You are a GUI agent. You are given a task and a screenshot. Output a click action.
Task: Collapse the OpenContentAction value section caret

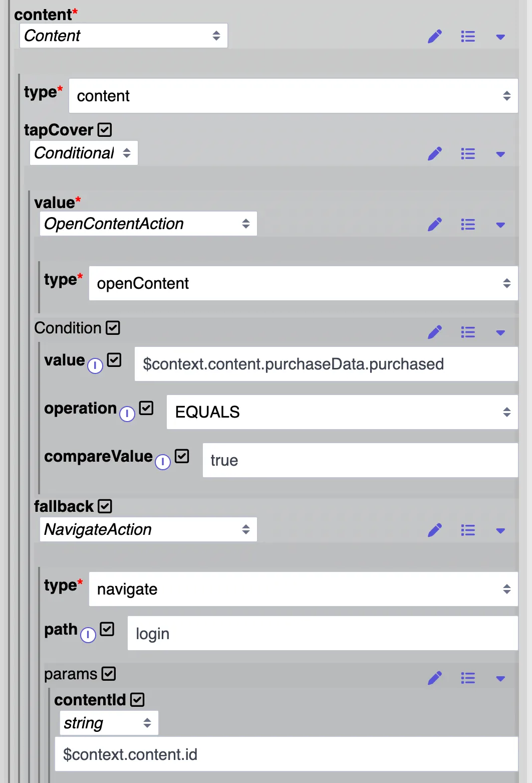point(500,225)
